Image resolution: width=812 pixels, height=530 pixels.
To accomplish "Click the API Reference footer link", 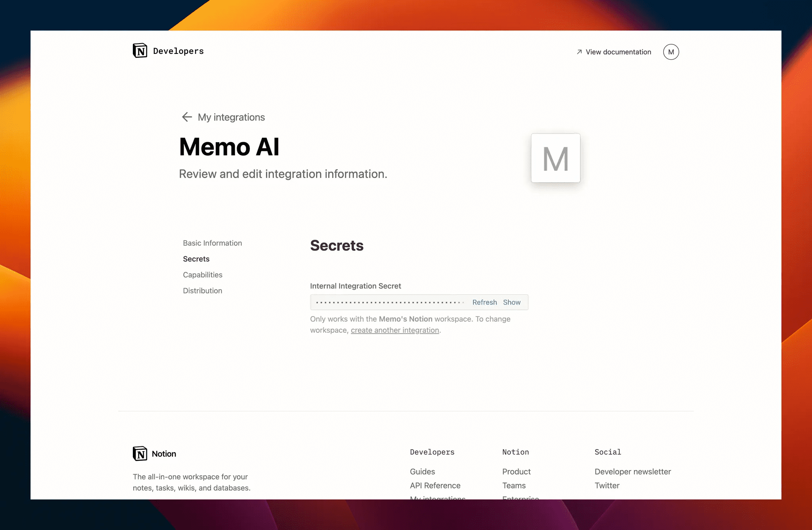I will 436,485.
